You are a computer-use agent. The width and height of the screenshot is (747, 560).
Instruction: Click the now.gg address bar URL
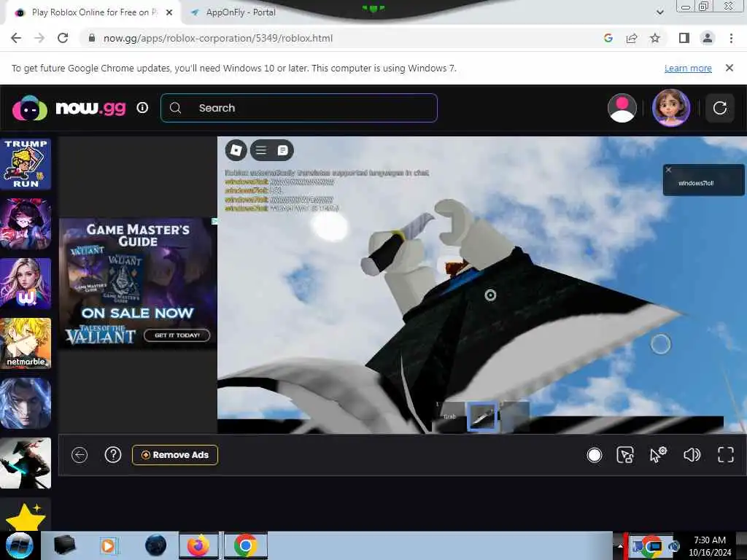217,38
